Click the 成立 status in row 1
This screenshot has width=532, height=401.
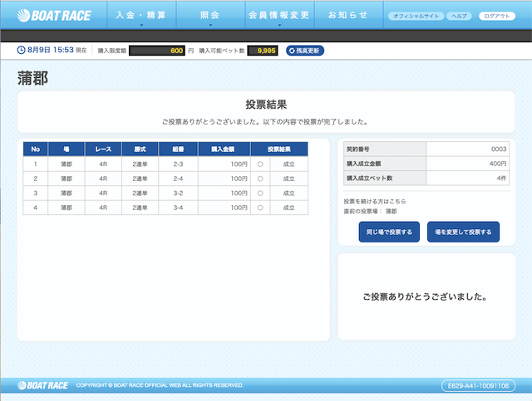tap(289, 164)
